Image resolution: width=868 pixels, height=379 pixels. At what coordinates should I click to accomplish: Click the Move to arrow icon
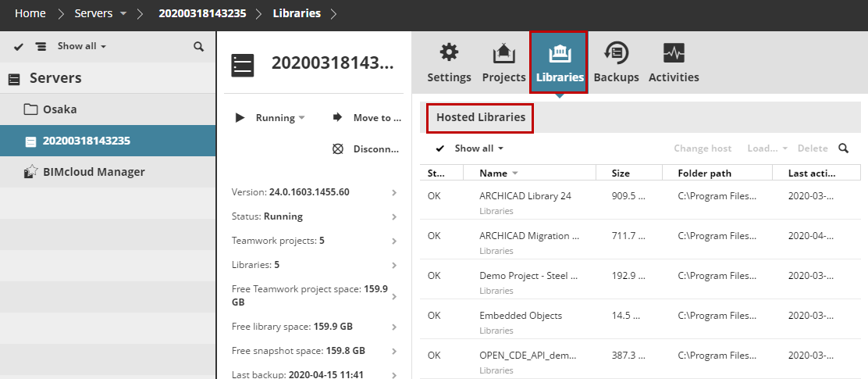coord(337,117)
